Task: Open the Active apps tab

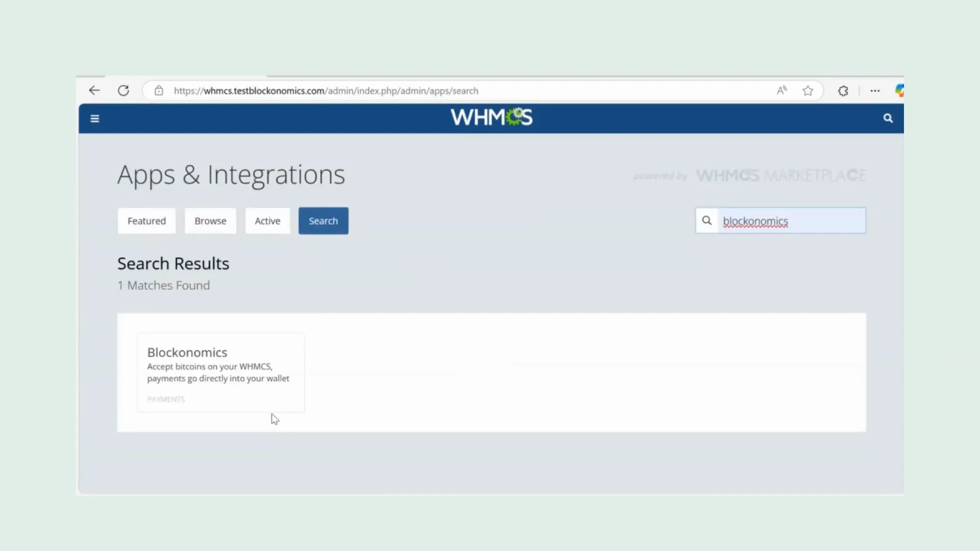Action: click(267, 221)
